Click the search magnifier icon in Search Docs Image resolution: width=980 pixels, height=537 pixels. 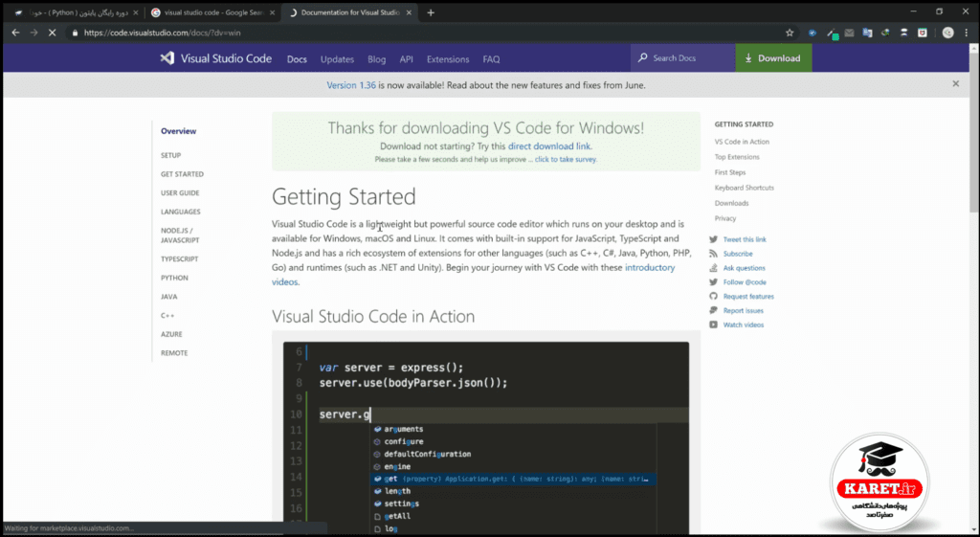coord(642,58)
